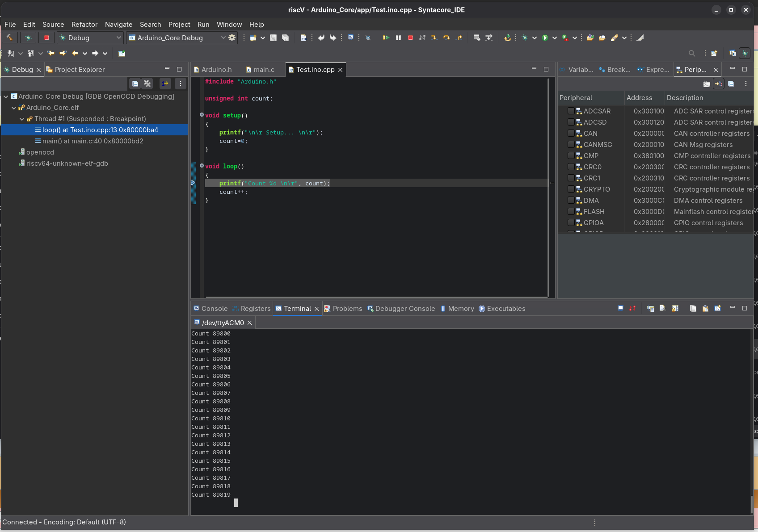
Task: Click the Resume debug button
Action: 386,38
